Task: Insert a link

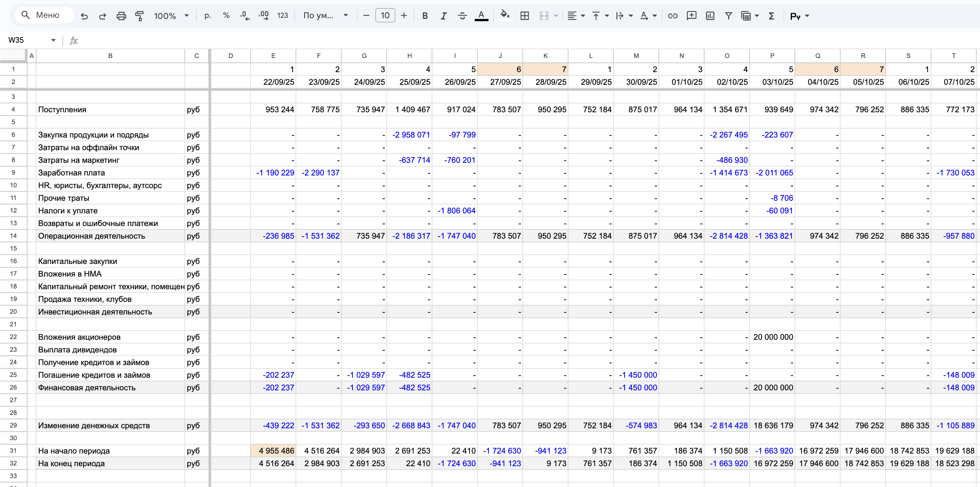Action: point(673,16)
